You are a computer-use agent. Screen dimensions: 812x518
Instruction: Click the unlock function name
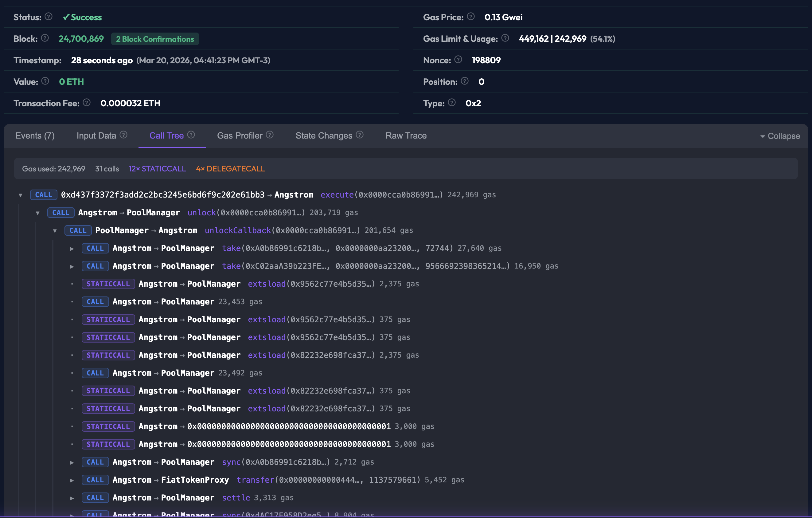pos(202,213)
